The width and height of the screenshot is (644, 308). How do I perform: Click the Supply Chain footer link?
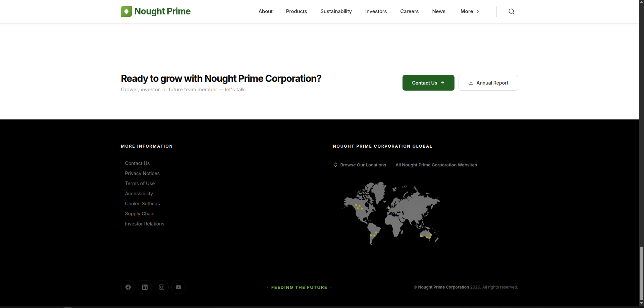140,214
